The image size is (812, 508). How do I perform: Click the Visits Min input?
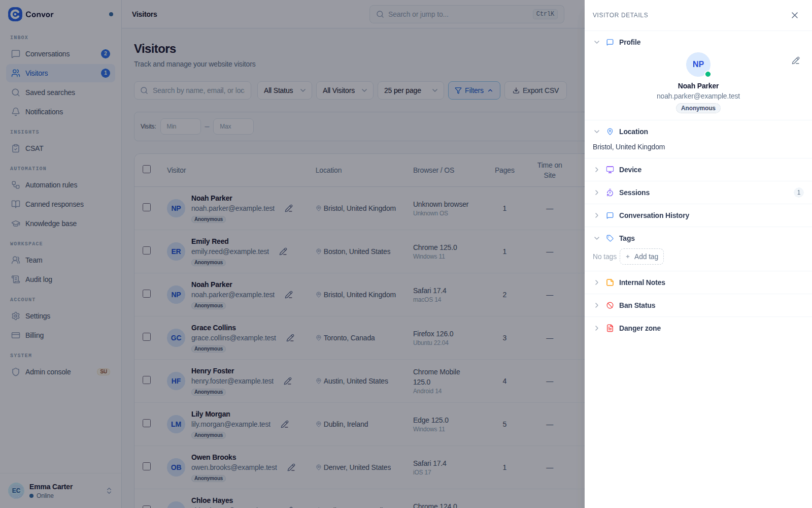(181, 126)
